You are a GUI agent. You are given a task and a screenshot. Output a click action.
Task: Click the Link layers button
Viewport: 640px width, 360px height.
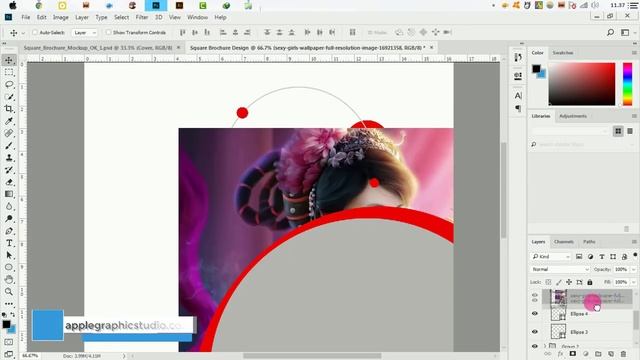[x=548, y=354]
